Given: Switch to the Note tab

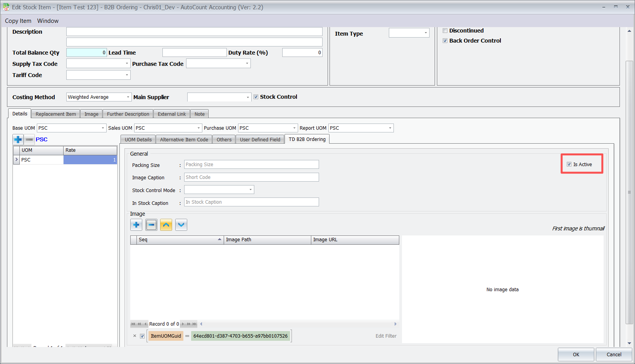Looking at the screenshot, I should pyautogui.click(x=200, y=114).
